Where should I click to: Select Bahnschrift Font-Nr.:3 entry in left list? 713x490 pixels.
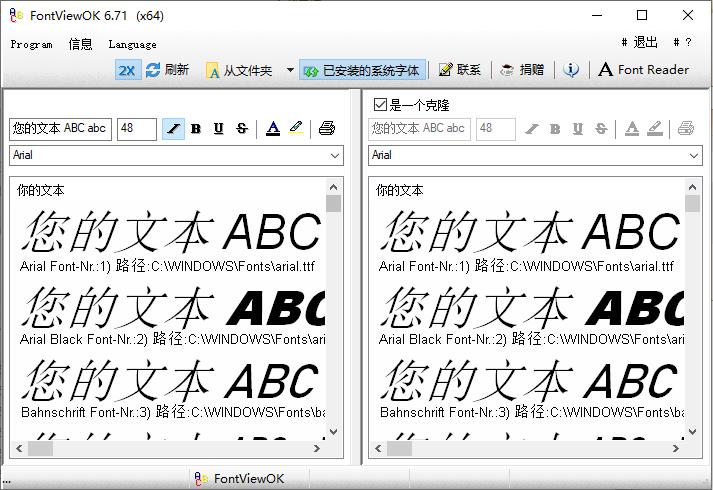[x=173, y=412]
